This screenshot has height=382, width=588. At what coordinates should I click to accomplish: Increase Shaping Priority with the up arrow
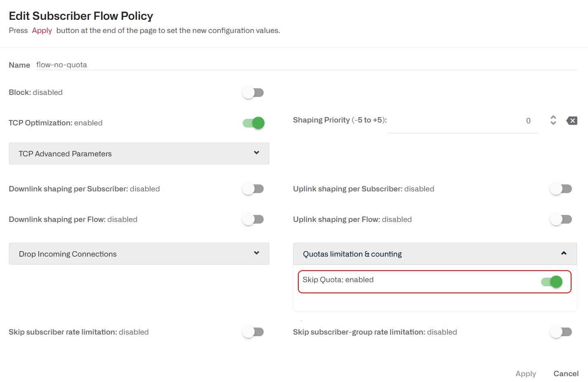click(x=553, y=117)
